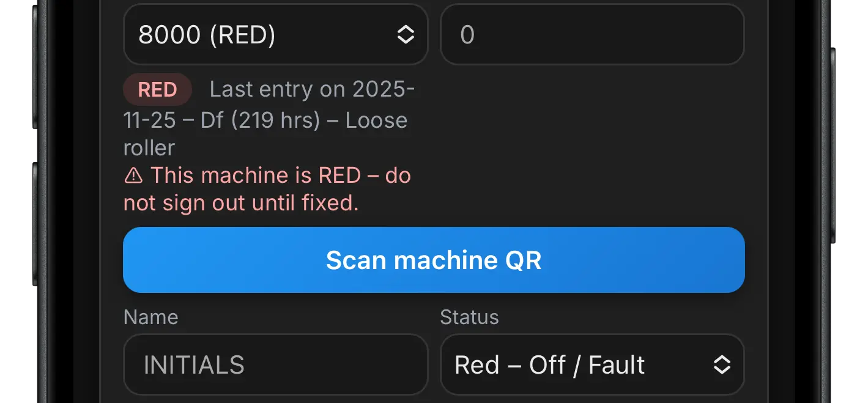This screenshot has width=868, height=403.
Task: Click the "Status" field label
Action: point(469,317)
